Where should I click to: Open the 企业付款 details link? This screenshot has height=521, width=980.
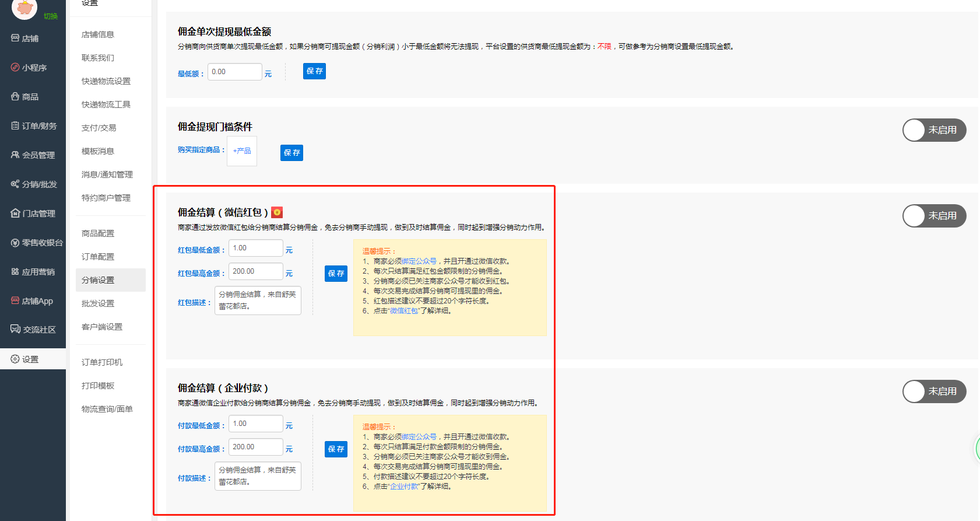point(404,487)
